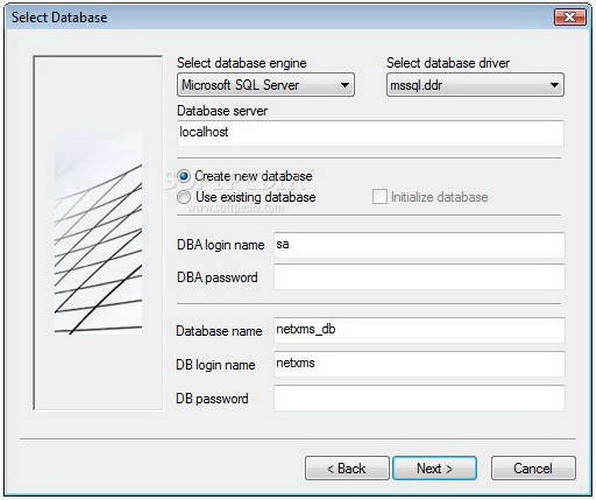Image resolution: width=596 pixels, height=500 pixels.
Task: Click the "DB login name" label
Action: [x=216, y=365]
